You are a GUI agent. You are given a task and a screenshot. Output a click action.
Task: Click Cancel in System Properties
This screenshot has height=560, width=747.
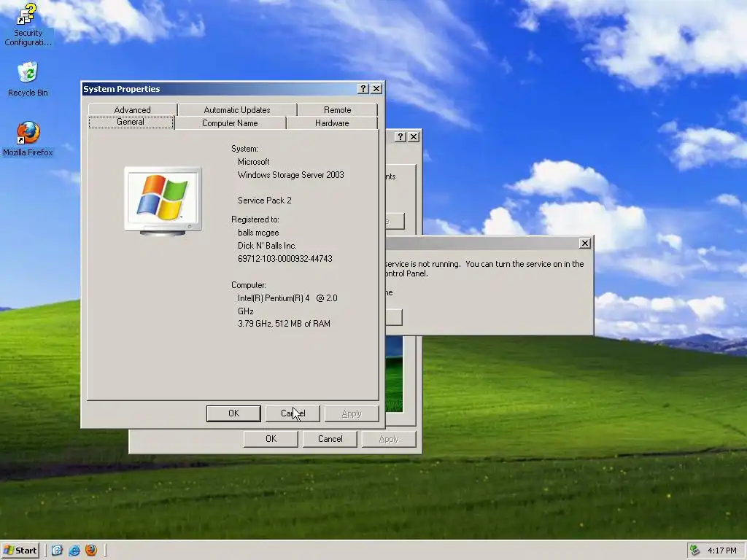293,413
